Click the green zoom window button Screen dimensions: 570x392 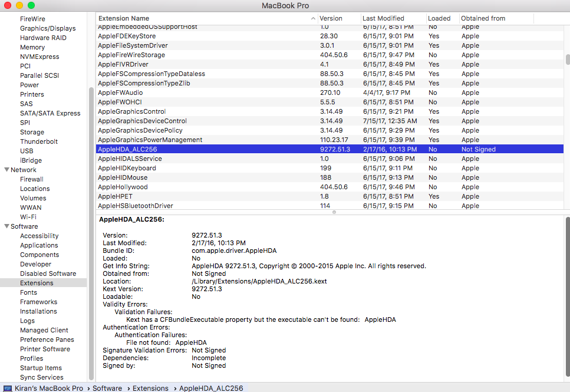tap(31, 5)
